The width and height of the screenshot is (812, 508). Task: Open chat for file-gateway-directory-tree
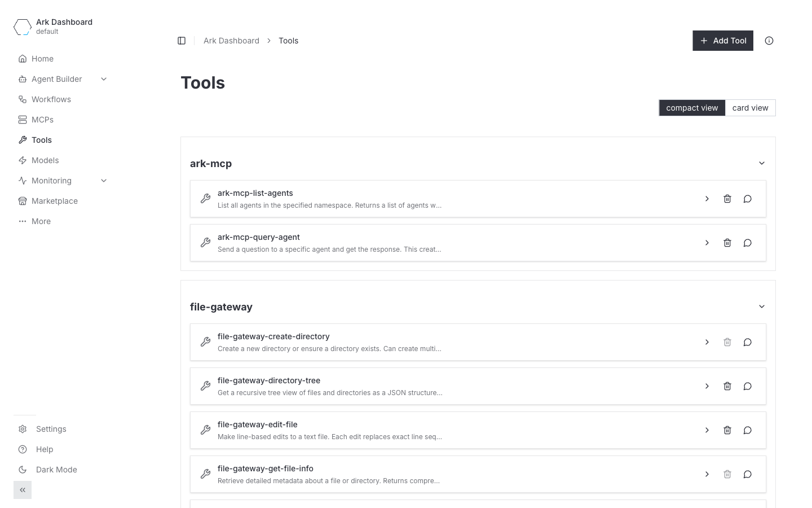click(748, 386)
